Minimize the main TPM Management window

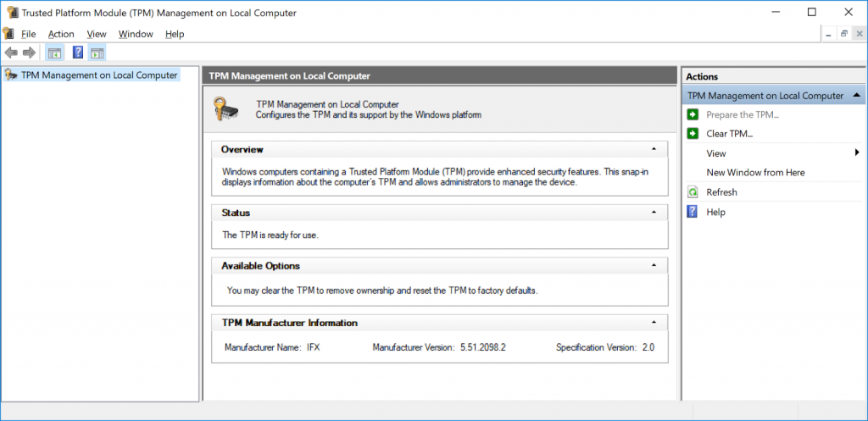coord(775,12)
